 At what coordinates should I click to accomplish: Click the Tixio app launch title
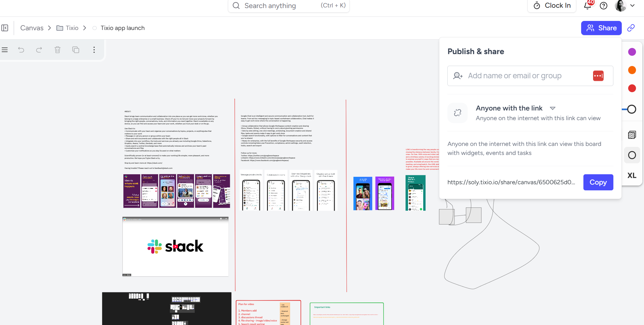point(122,28)
